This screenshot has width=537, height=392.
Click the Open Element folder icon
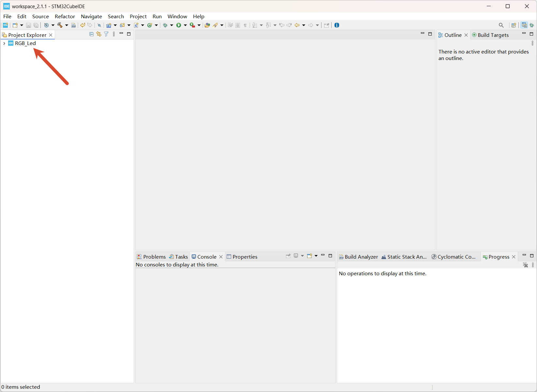click(x=207, y=25)
